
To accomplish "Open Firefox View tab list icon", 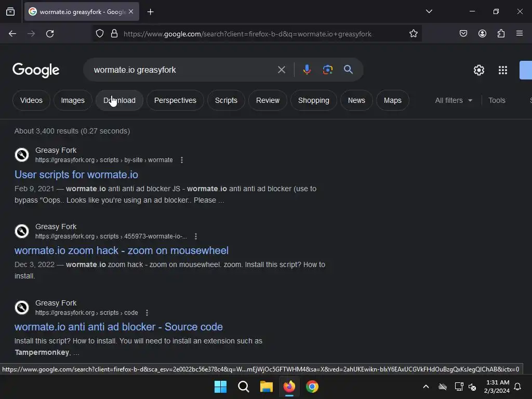I will pos(10,11).
